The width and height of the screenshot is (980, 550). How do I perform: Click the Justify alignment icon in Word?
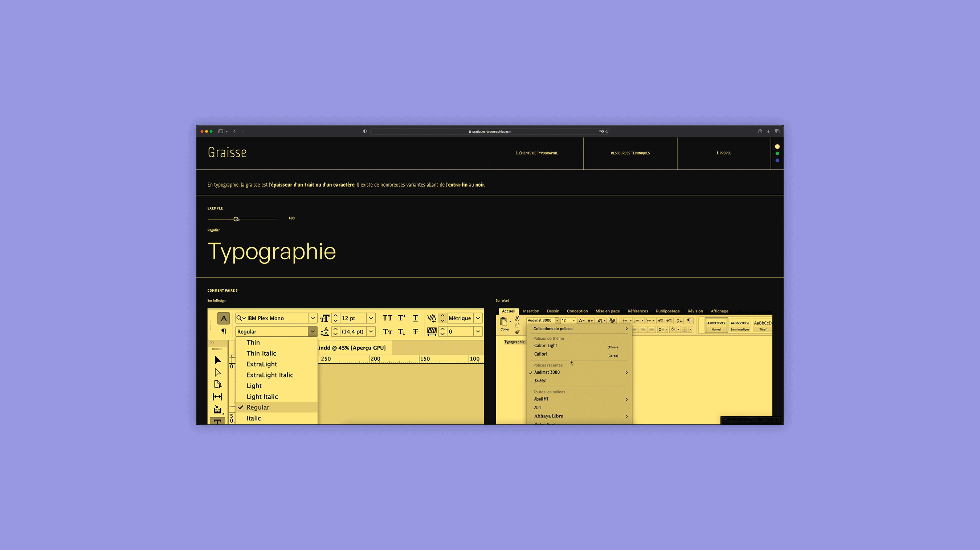[x=652, y=329]
